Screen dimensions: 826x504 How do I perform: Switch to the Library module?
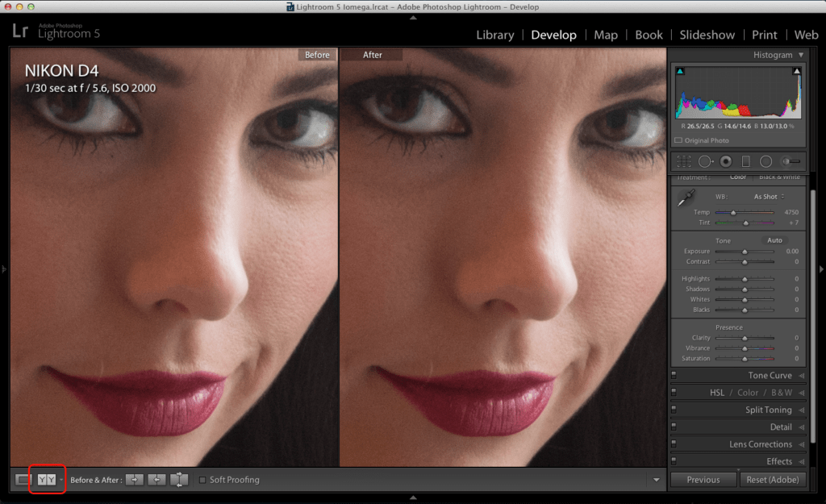[x=494, y=35]
